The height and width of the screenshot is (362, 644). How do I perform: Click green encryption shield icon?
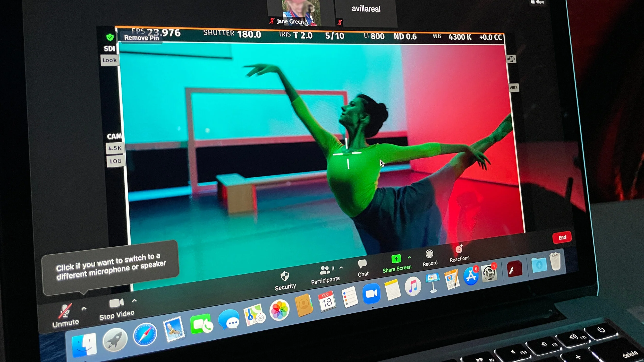click(110, 37)
